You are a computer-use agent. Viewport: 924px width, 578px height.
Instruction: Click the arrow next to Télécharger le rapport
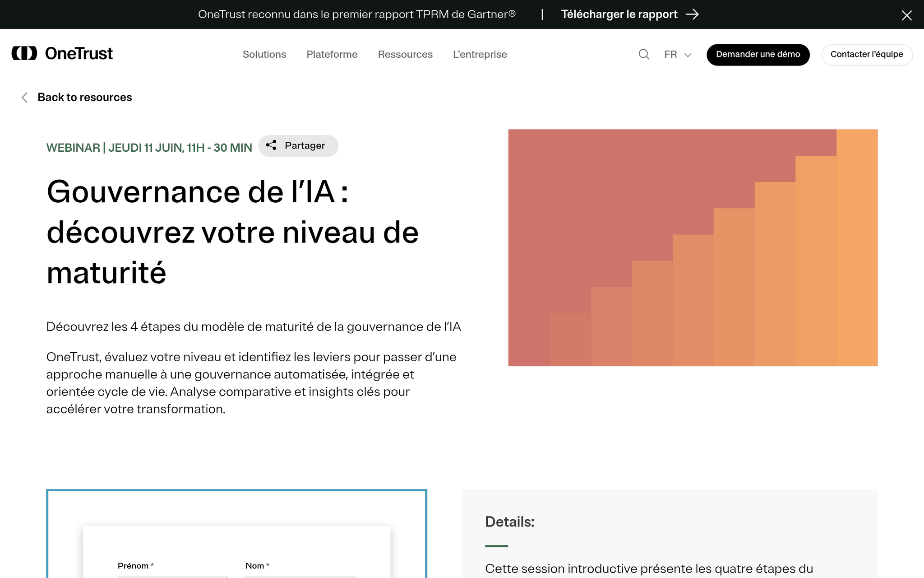pyautogui.click(x=692, y=14)
